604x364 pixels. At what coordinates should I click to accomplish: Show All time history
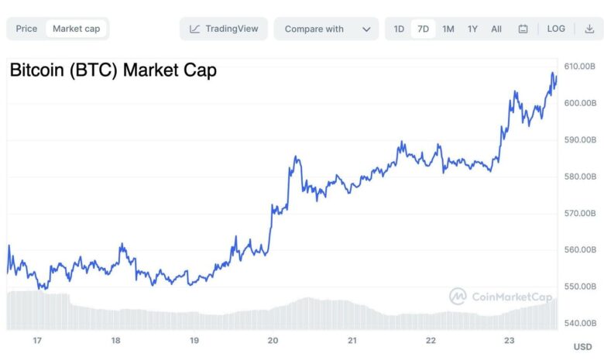tap(496, 29)
